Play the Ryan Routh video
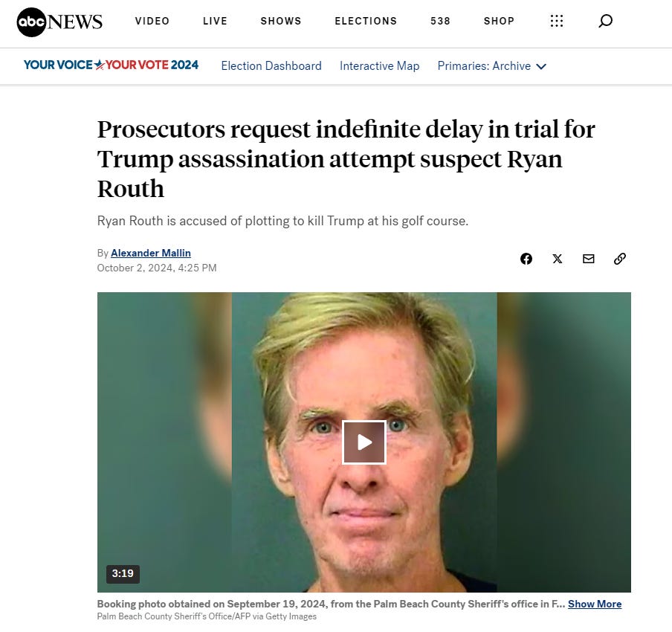The width and height of the screenshot is (672, 632). 364,442
